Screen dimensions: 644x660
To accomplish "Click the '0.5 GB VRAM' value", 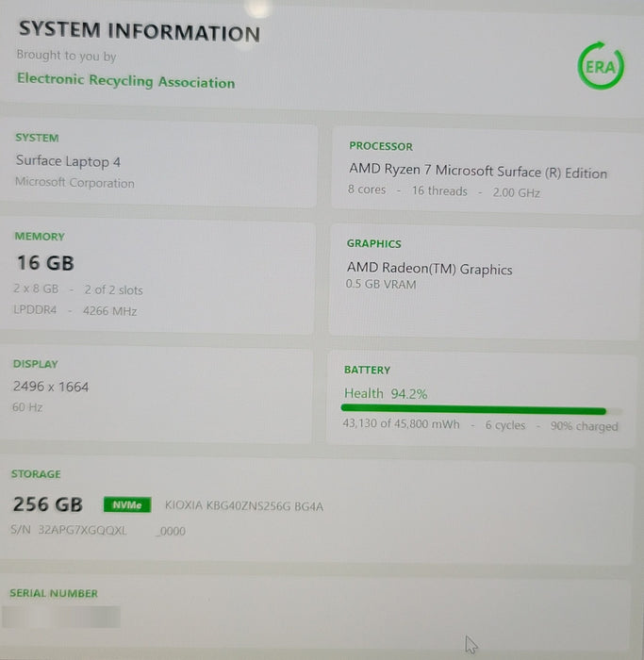I will coord(381,284).
